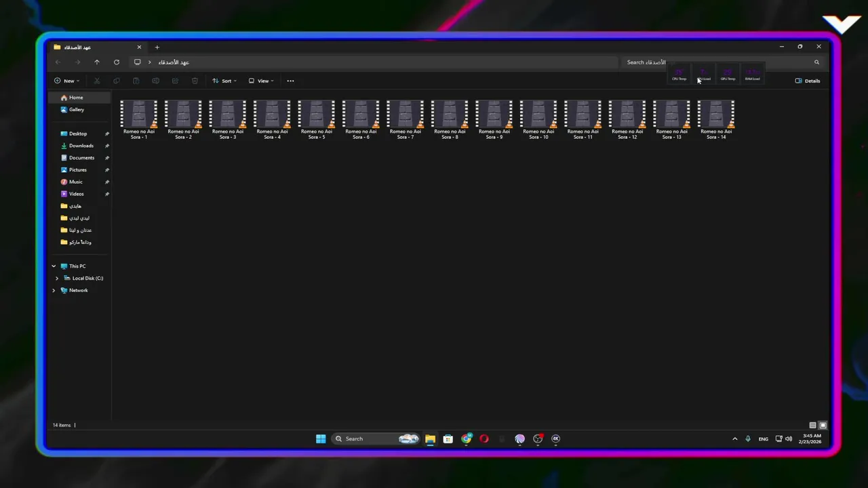
Task: Switch to details list view icon in status bar
Action: point(812,425)
